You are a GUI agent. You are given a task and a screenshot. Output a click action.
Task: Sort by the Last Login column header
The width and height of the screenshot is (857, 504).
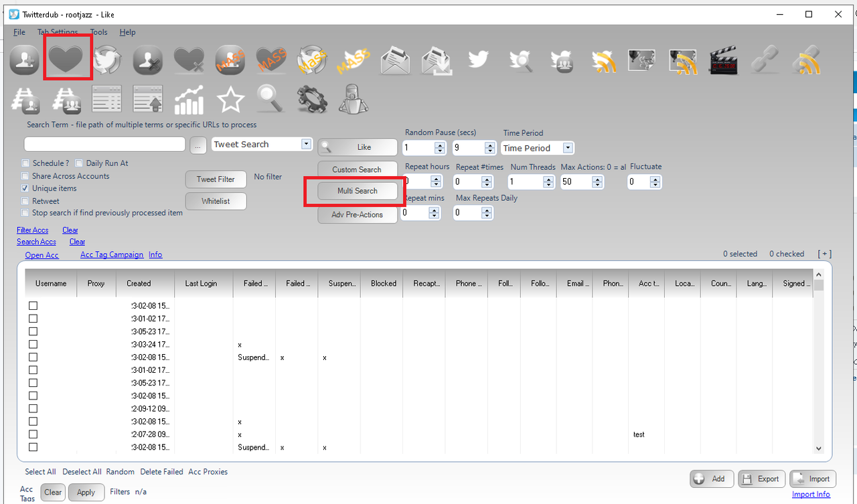coord(204,283)
